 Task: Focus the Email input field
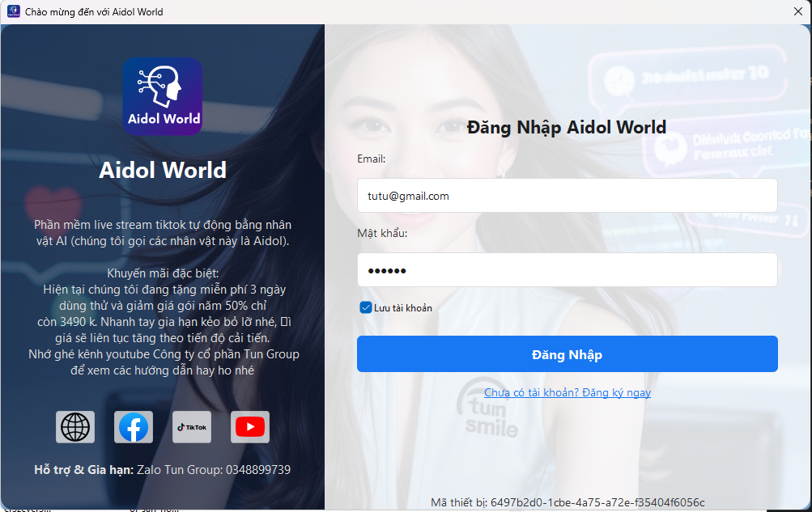click(x=567, y=196)
